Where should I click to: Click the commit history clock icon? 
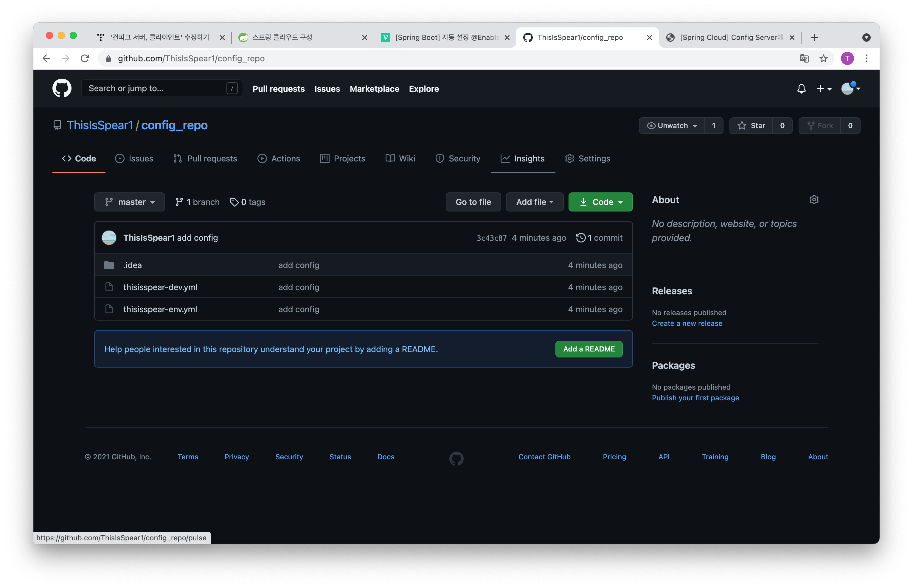(x=580, y=237)
